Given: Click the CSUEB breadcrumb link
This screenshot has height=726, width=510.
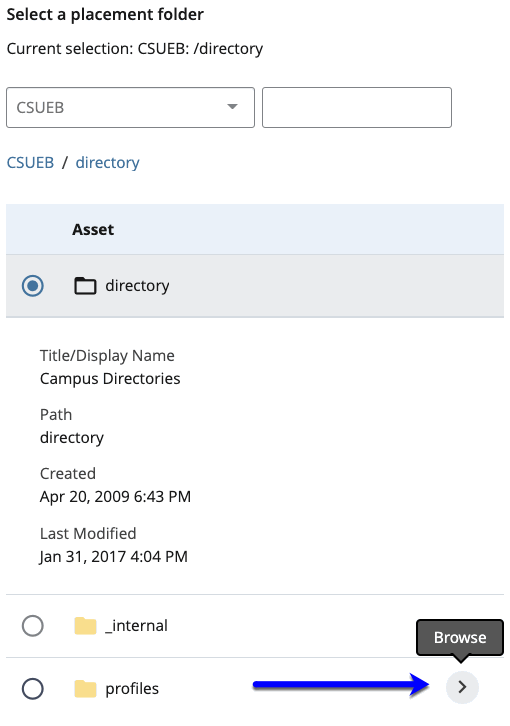Looking at the screenshot, I should 30,163.
